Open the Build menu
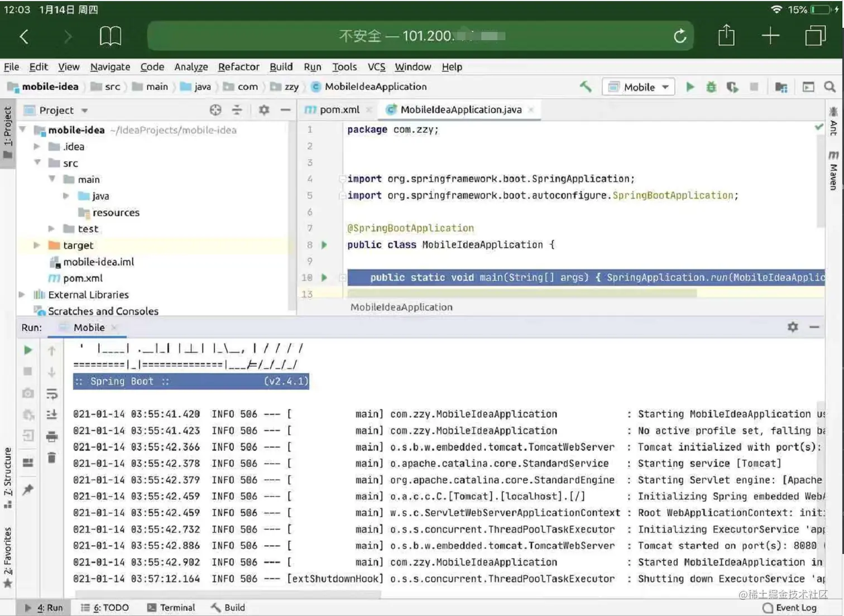This screenshot has height=616, width=844. (x=281, y=67)
